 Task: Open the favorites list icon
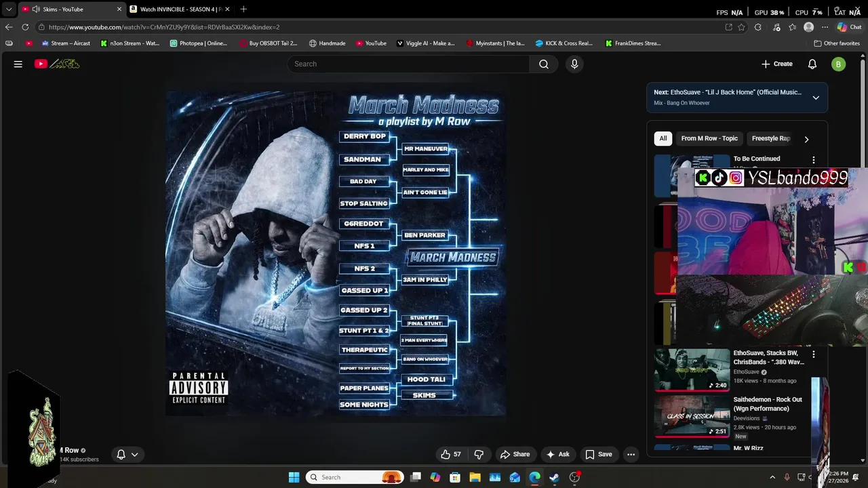coord(792,27)
